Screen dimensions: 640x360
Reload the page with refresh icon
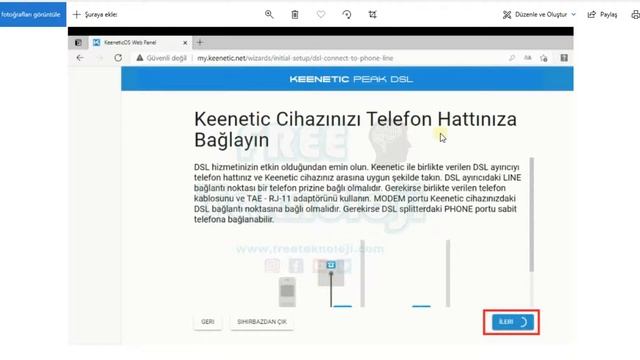tap(118, 58)
